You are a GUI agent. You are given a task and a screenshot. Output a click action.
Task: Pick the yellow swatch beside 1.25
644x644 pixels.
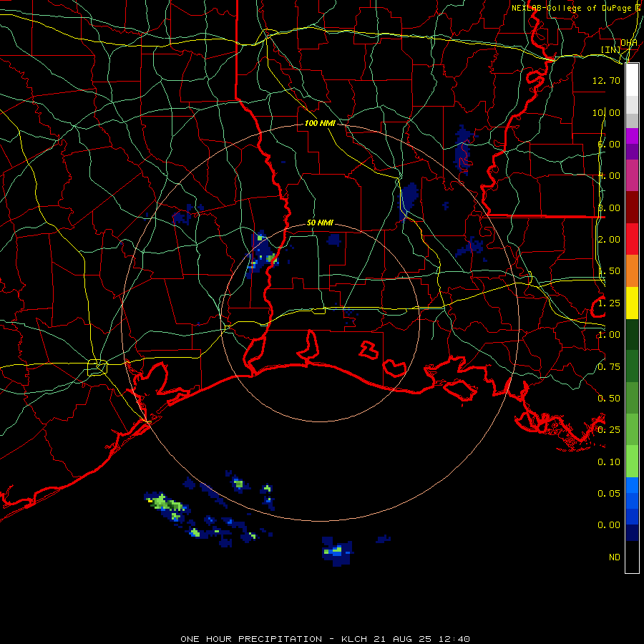point(632,303)
